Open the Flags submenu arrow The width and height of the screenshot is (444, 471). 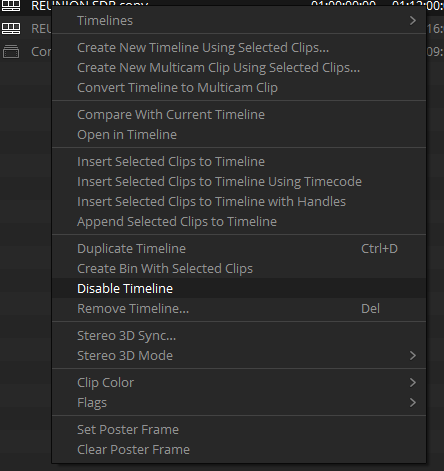[x=413, y=403]
